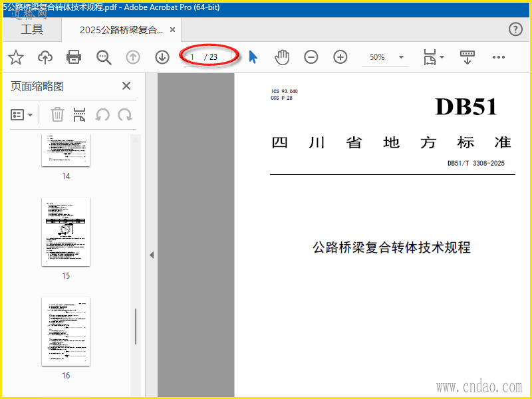Click the thumbnail panel scrollbar handle
532x399 pixels.
[136, 327]
